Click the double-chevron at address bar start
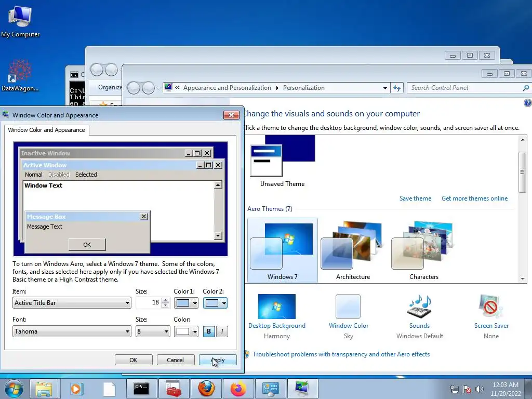532x399 pixels. [177, 88]
